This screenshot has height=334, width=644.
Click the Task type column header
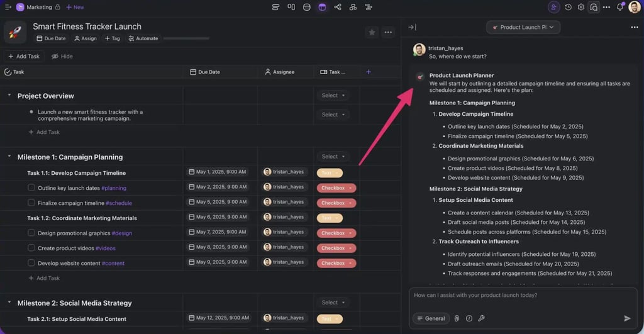coord(333,72)
